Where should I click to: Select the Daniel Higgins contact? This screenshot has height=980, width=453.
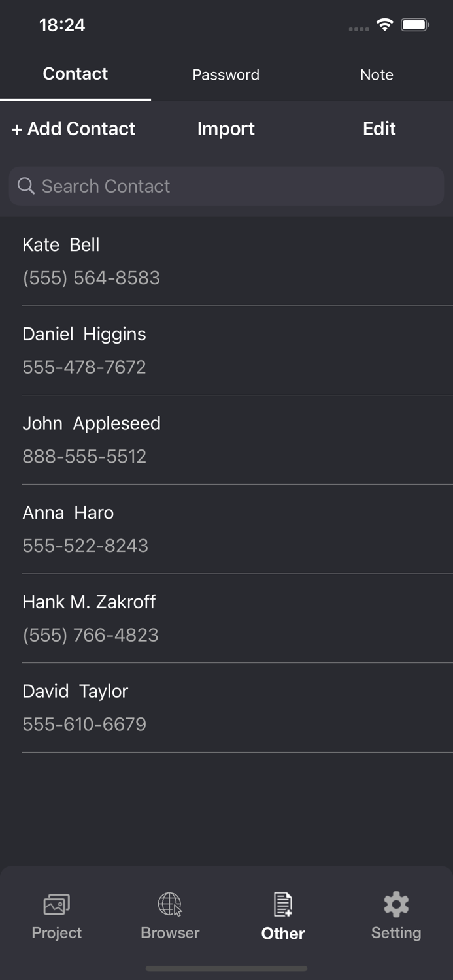pyautogui.click(x=226, y=350)
